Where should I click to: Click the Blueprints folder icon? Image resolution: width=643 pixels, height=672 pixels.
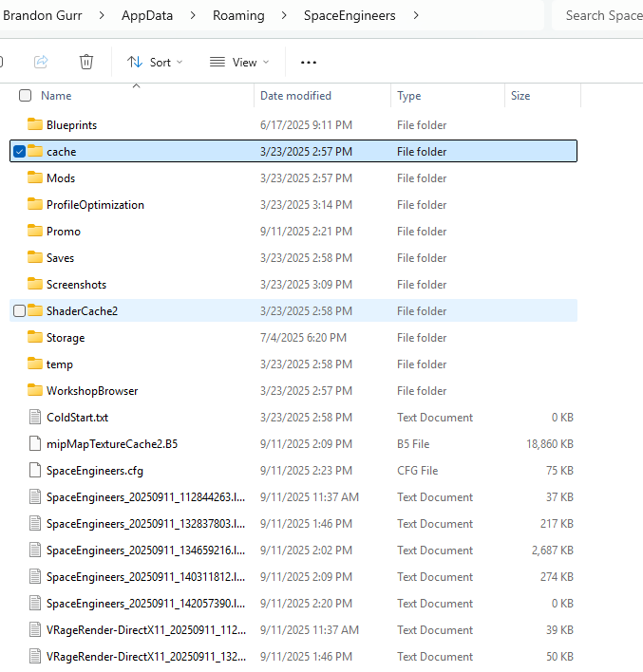[36, 125]
